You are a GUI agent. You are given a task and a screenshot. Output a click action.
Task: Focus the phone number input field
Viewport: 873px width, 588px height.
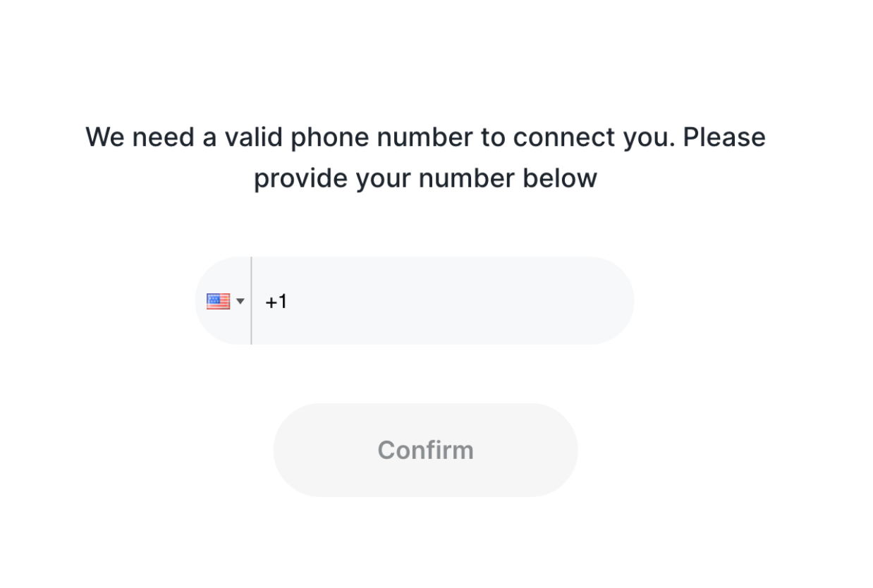(443, 301)
